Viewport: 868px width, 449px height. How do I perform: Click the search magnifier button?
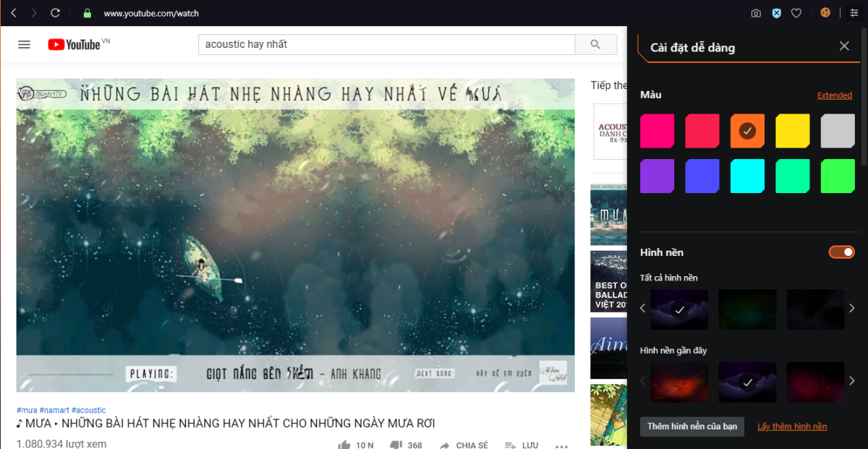click(595, 44)
